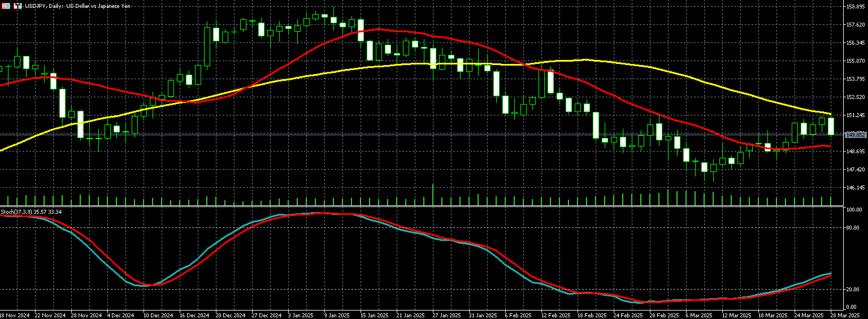Toggle the One Click Trading panel icon
Screen dimensions: 868x319
[x=18, y=6]
